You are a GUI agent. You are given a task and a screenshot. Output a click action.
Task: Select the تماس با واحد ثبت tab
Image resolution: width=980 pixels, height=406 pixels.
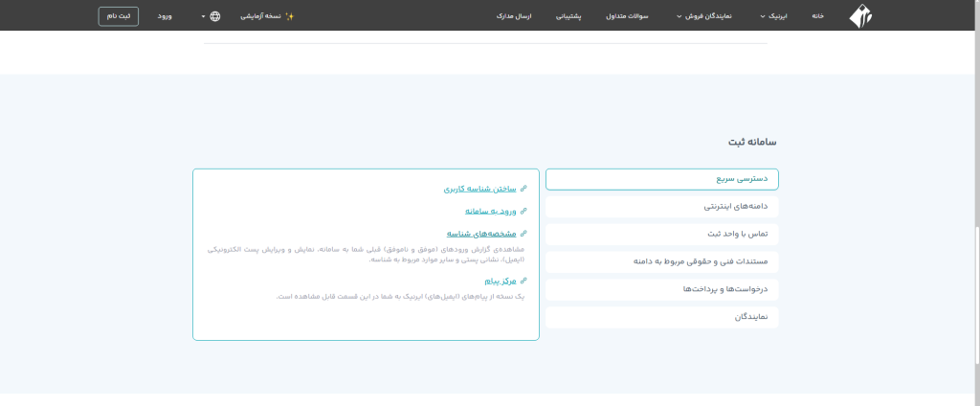(x=662, y=234)
